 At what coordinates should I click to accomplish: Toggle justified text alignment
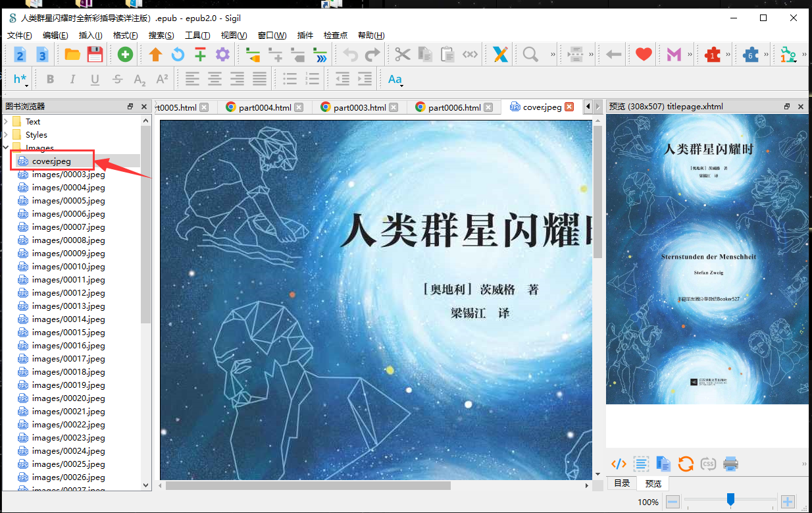(259, 80)
